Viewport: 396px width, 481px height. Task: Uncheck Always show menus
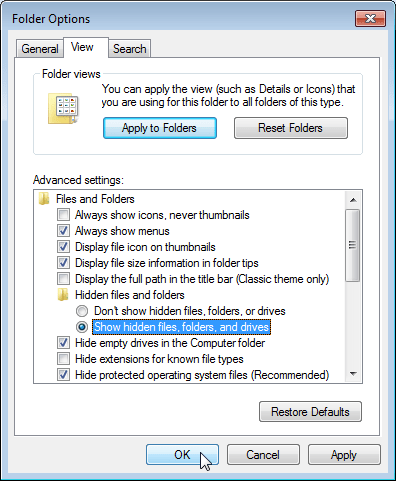pos(63,231)
